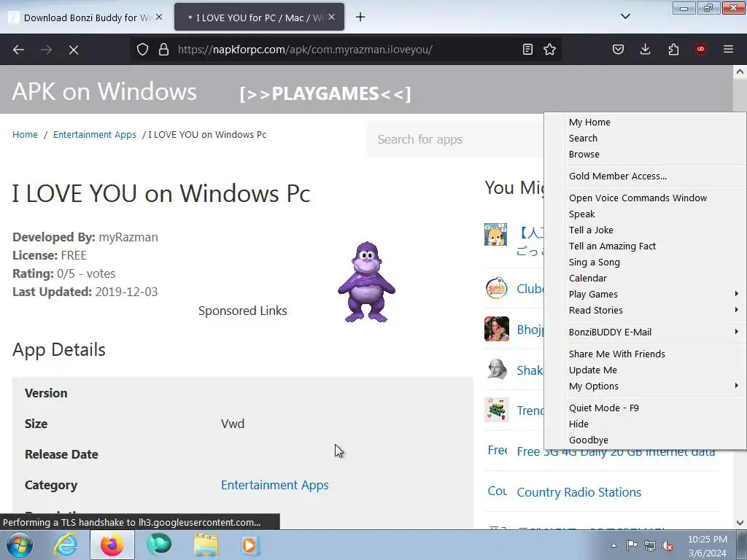Open a new browser tab
This screenshot has height=560, width=747.
pos(360,17)
